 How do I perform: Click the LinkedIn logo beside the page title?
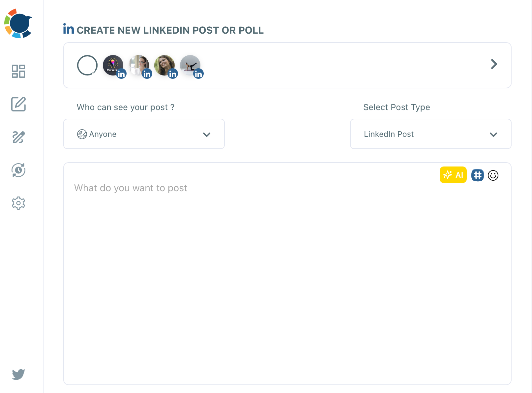pos(68,30)
